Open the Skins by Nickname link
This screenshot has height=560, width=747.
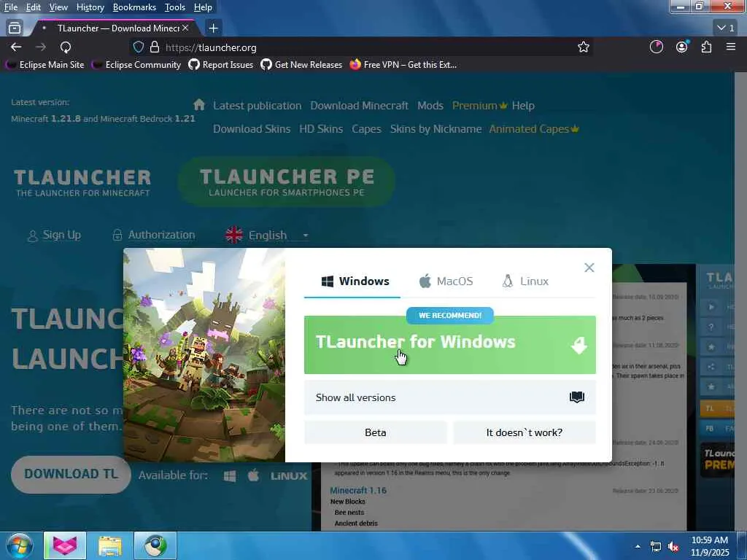436,128
